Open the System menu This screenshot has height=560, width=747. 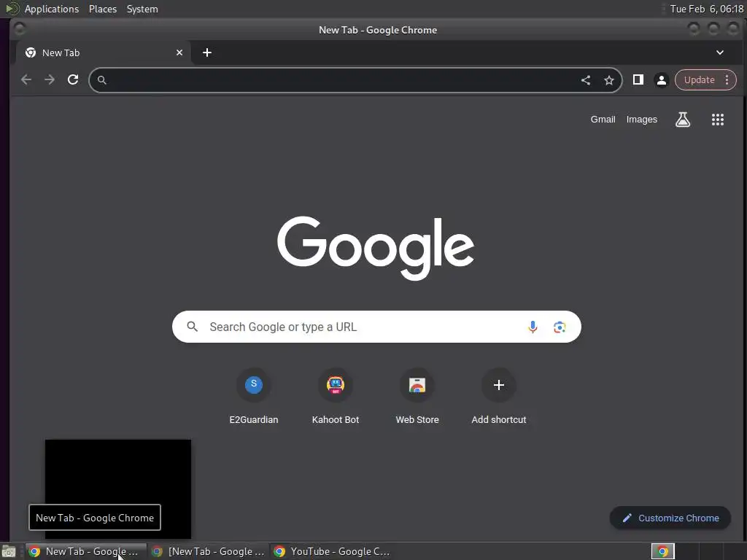[142, 9]
